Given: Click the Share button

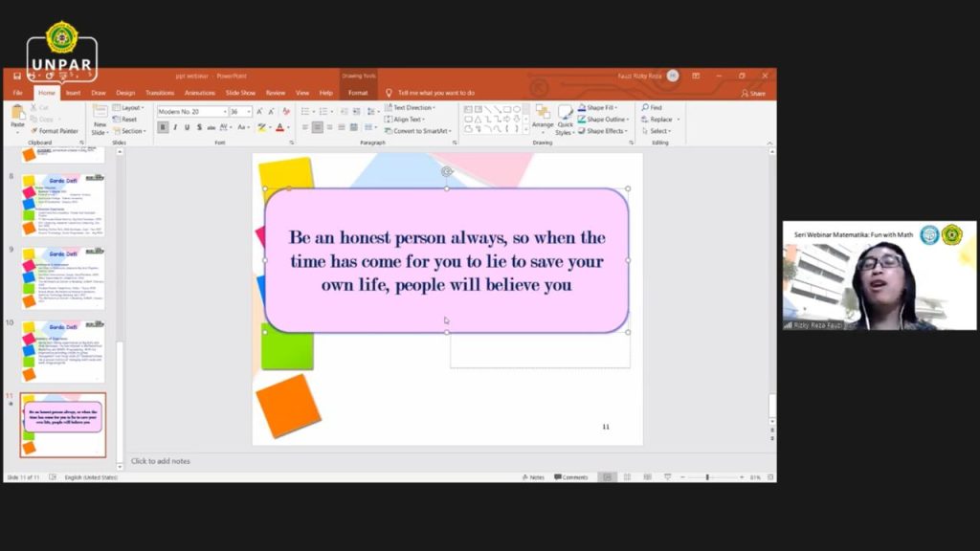Looking at the screenshot, I should pyautogui.click(x=753, y=93).
